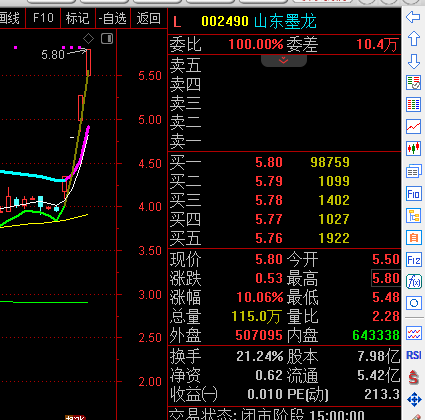Toggle the diamond marker above the chart
The height and width of the screenshot is (420, 425).
tap(88, 39)
